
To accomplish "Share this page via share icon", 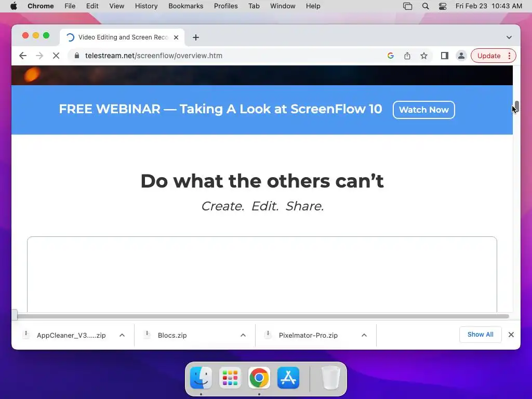I will pos(407,56).
